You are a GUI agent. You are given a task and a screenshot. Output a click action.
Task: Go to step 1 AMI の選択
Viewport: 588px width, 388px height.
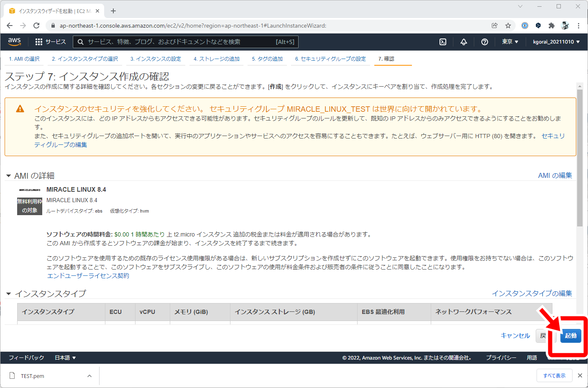24,59
